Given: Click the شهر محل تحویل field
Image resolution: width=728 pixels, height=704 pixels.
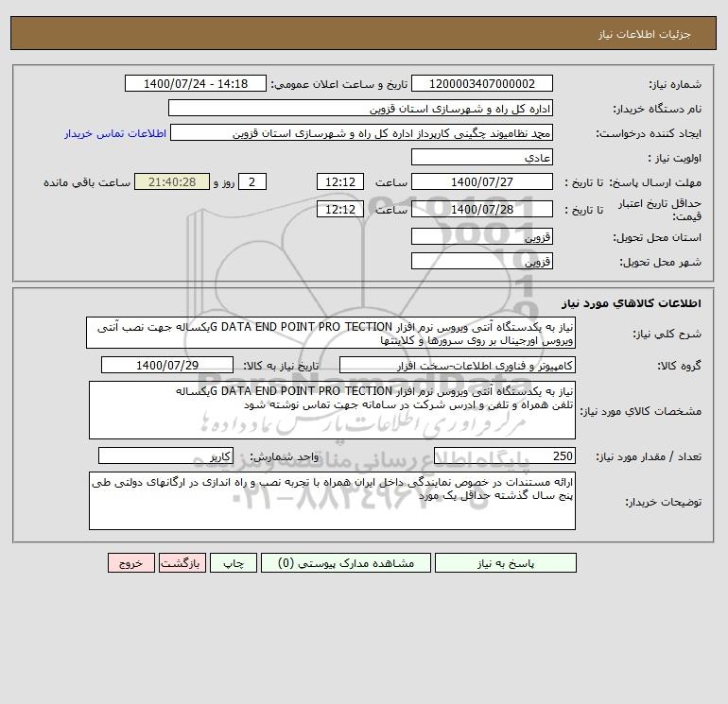Looking at the screenshot, I should coord(482,261).
